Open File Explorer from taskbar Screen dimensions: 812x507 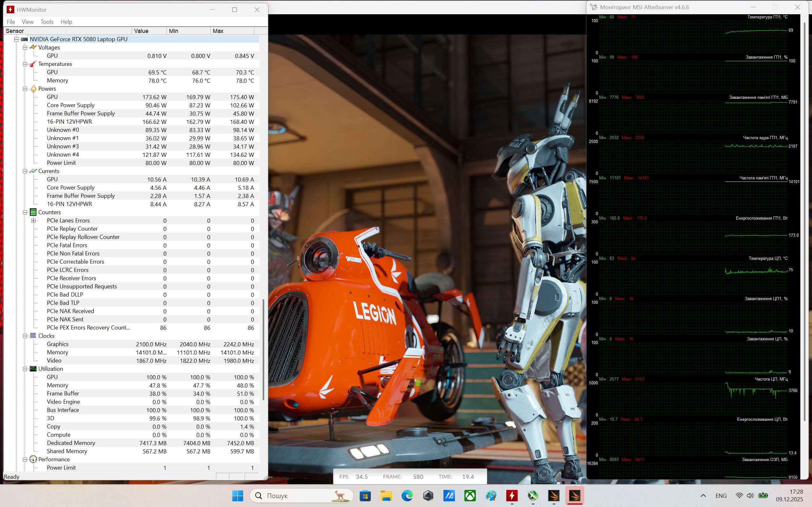[386, 496]
